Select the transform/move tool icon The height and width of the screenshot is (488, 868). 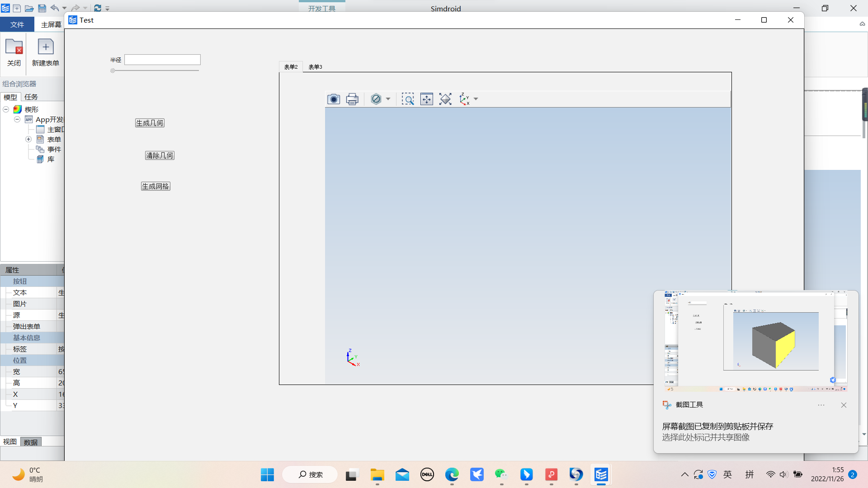(x=426, y=99)
